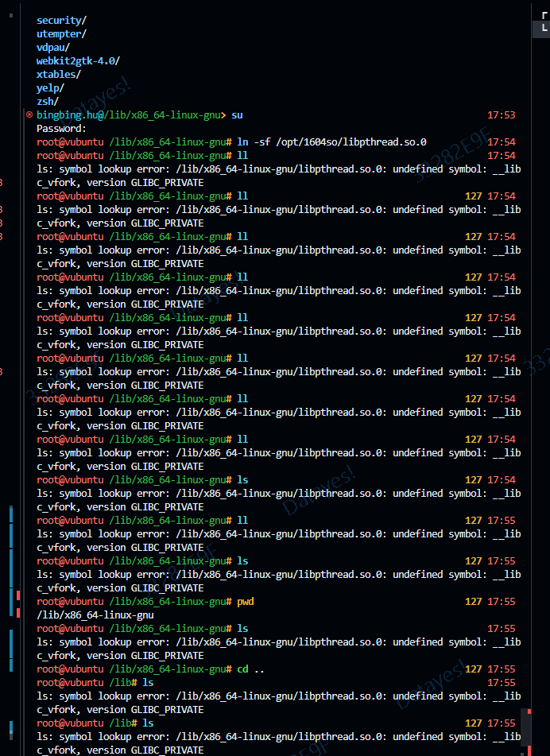Click the yelp/ directory name
This screenshot has height=756, width=550.
click(50, 87)
